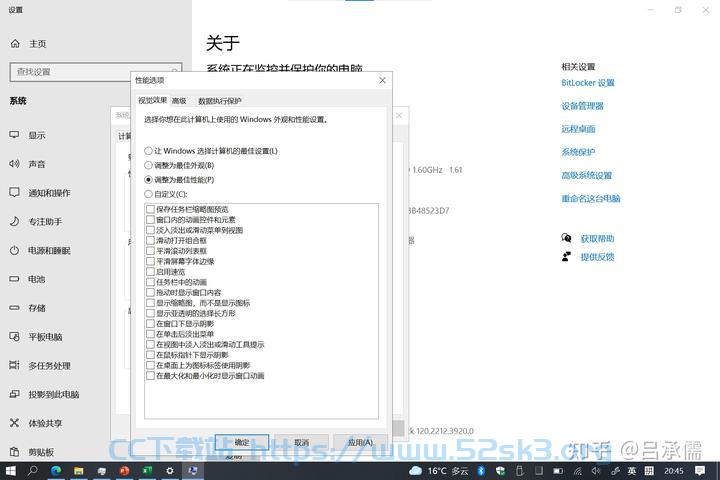Check 淡入淡出或滑动菜单到视图
Screen dimensions: 720x480
tap(150, 230)
